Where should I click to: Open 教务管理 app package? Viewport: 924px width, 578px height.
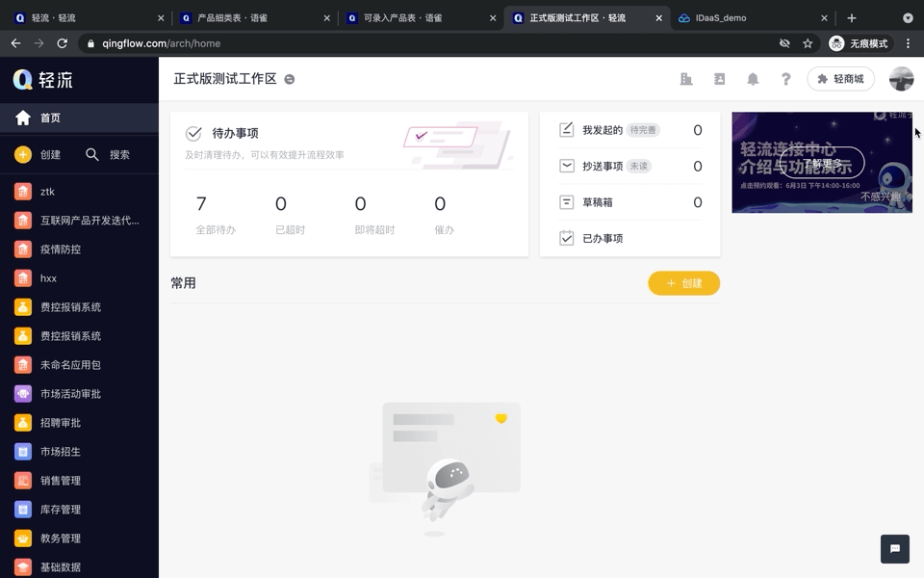click(x=79, y=538)
